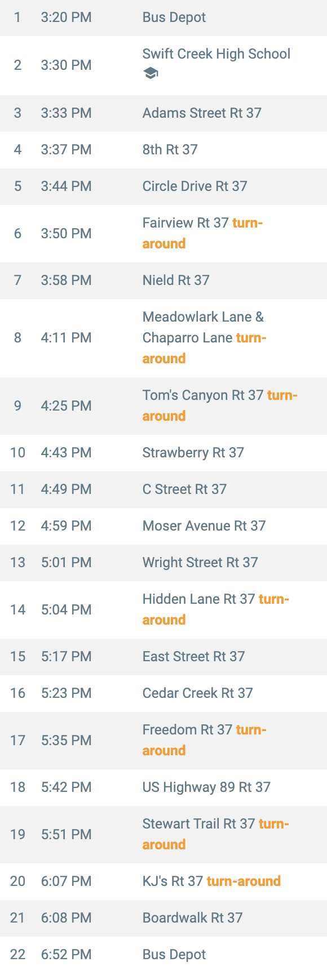Select Nield Rt 37 stop
327x980 pixels.
163,280
